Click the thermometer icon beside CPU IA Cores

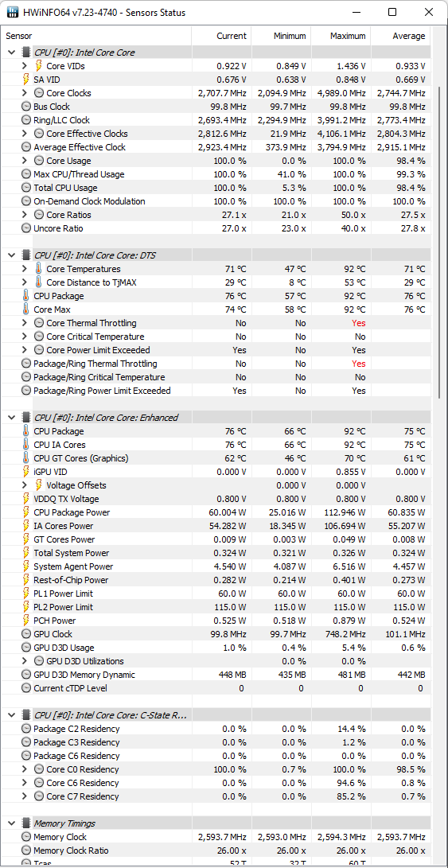coord(26,445)
